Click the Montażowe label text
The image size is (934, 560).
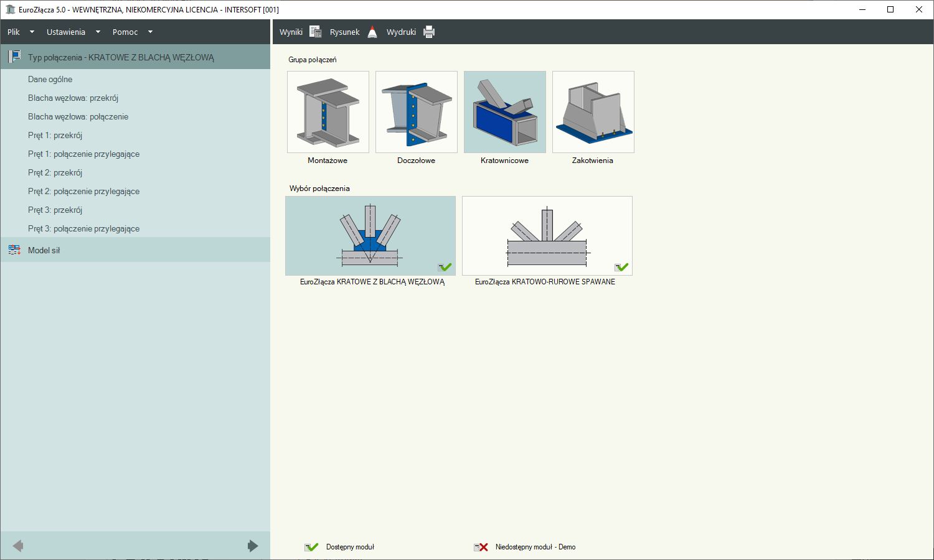pos(328,160)
